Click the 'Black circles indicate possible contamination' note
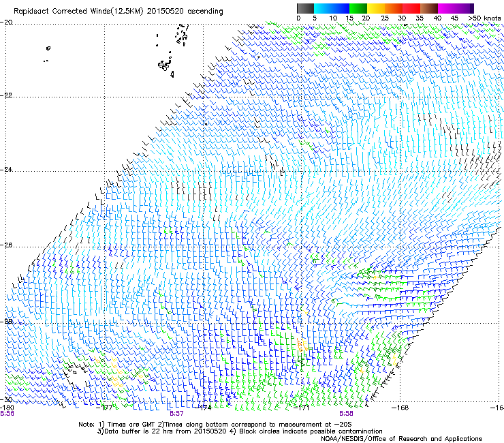 click(x=311, y=431)
